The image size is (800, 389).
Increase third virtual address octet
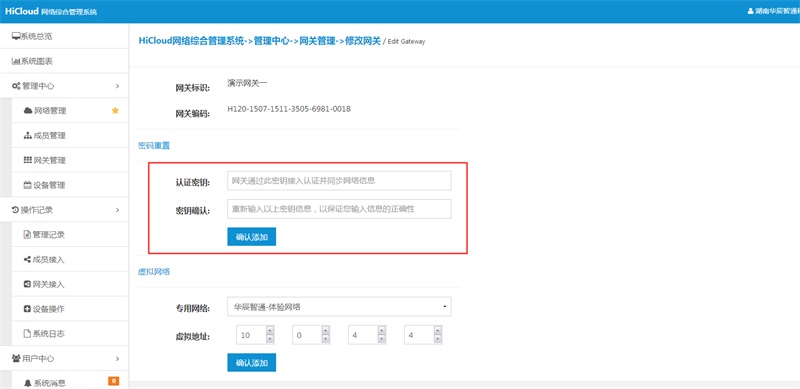pos(382,330)
